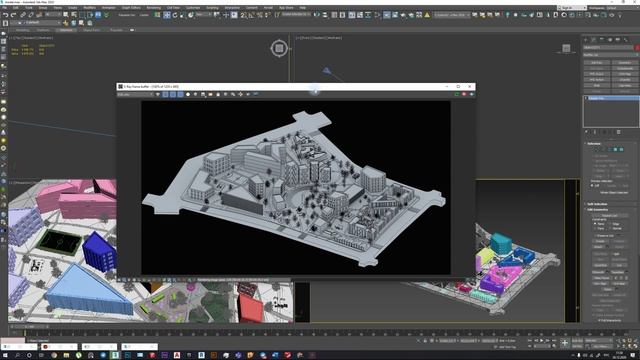The height and width of the screenshot is (360, 640).
Task: Activate Bind to Space Warp tool
Action: [39, 15]
